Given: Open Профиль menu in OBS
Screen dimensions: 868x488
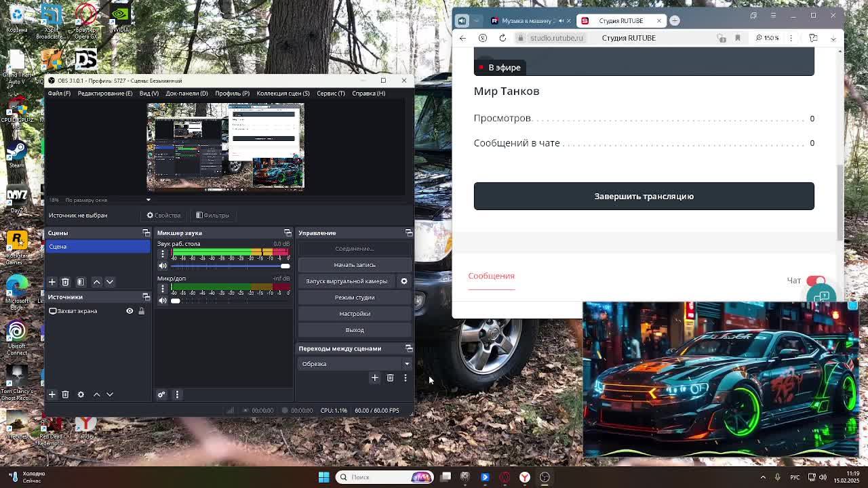Looking at the screenshot, I should pos(232,94).
